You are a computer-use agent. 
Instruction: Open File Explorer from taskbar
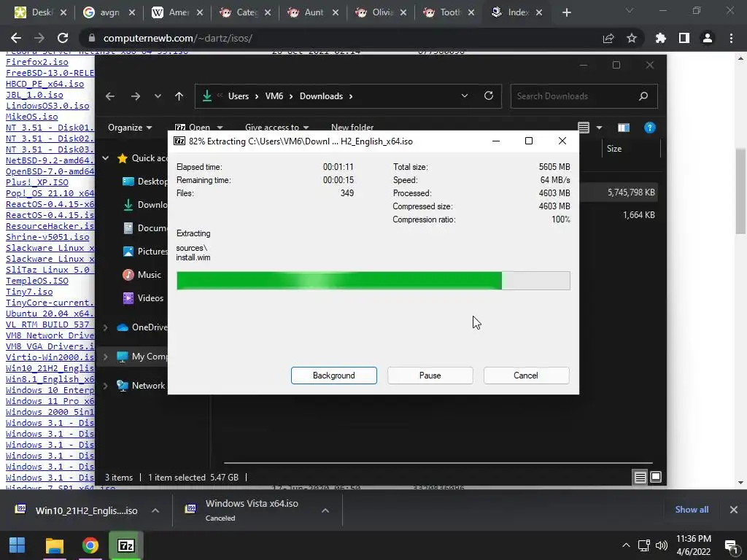(x=54, y=545)
